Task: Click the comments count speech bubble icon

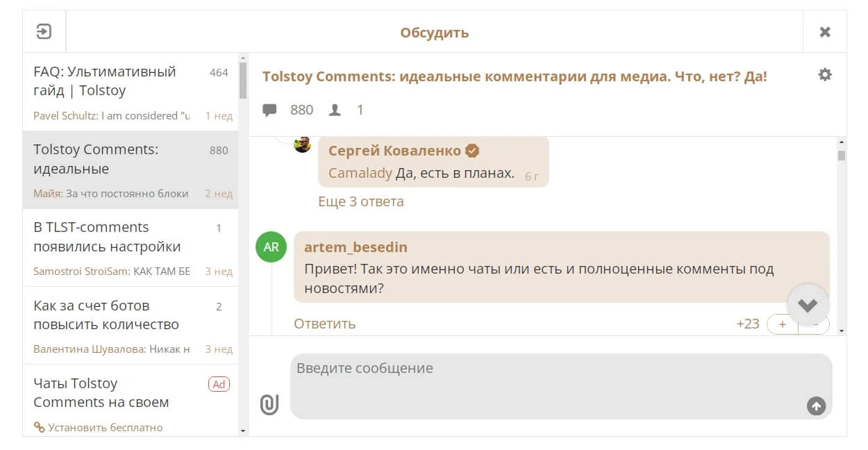Action: (269, 110)
